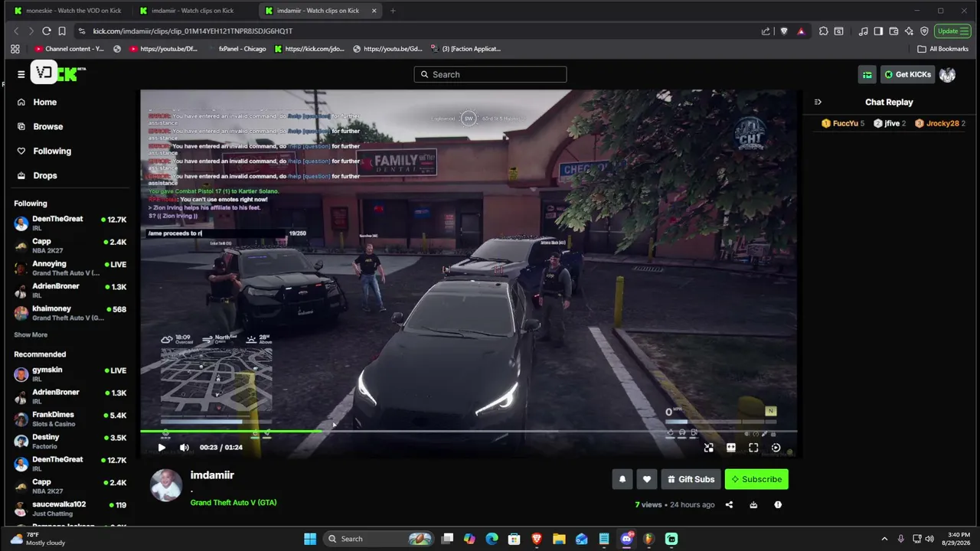This screenshot has width=980, height=551.
Task: Open the browser apps grid icon
Action: pos(15,49)
